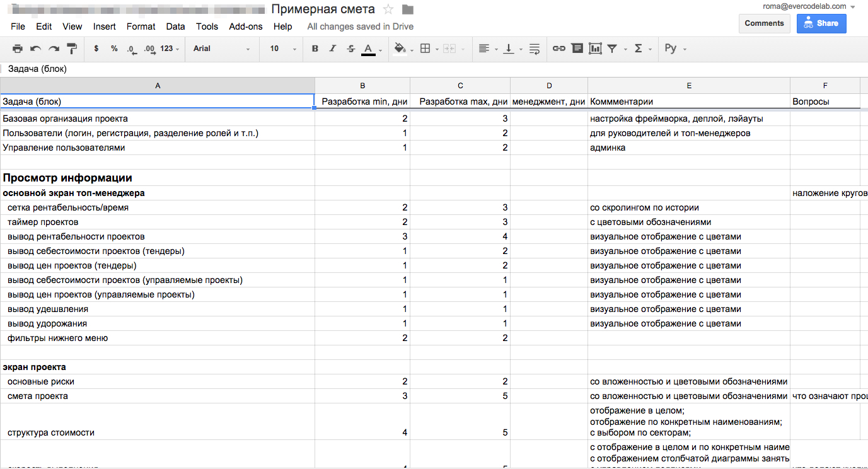
Task: Format selection as currency with dollar icon
Action: coord(96,49)
